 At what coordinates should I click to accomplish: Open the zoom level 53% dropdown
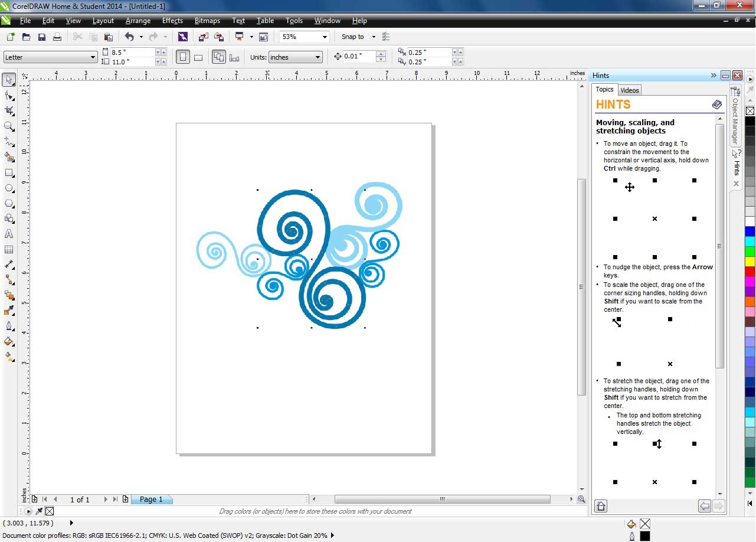pyautogui.click(x=324, y=37)
